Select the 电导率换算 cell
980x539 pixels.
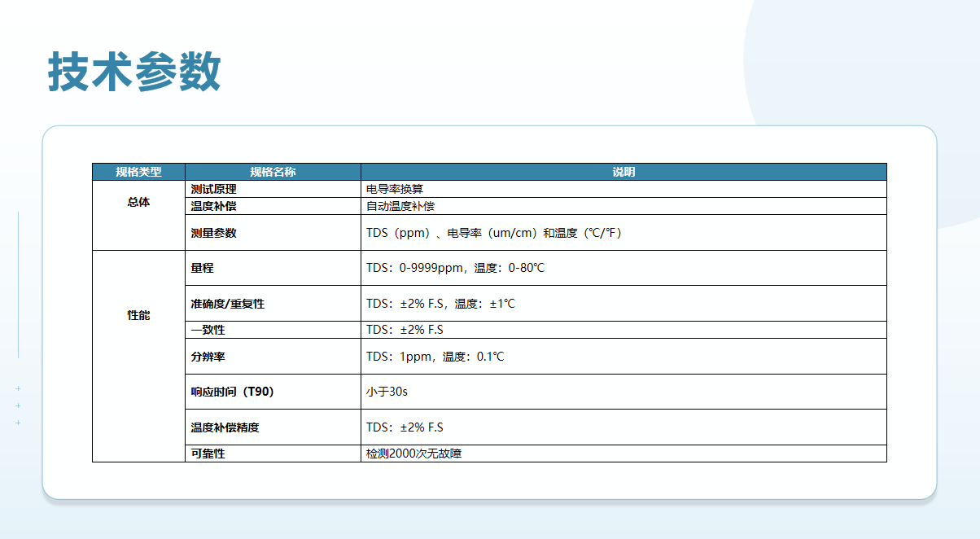pos(623,189)
